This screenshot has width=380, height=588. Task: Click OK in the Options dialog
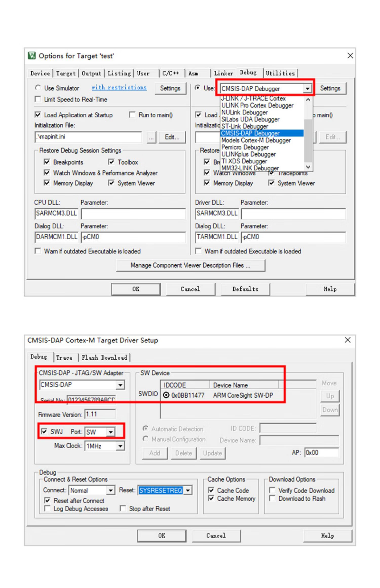coord(136,289)
